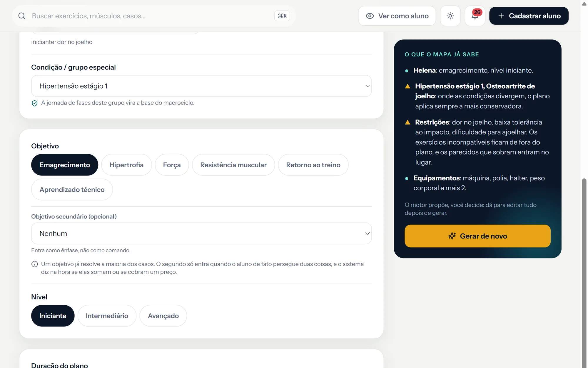Click the search magnifier icon

click(x=22, y=16)
